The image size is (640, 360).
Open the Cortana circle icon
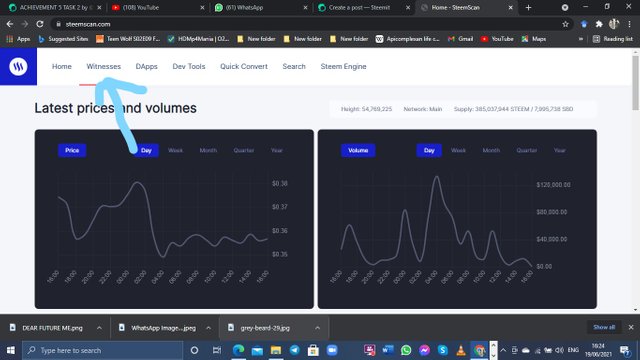coord(194,350)
